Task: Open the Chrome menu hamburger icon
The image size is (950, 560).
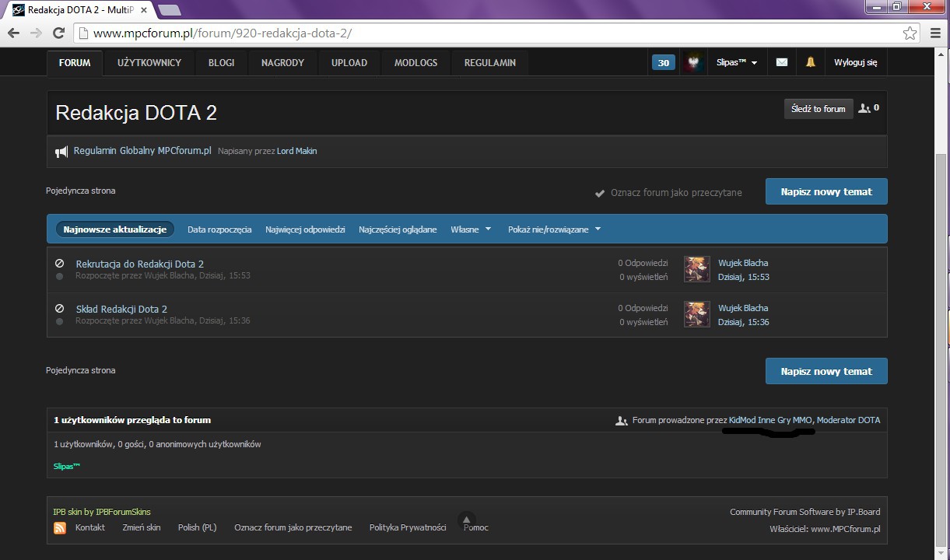Action: (936, 33)
